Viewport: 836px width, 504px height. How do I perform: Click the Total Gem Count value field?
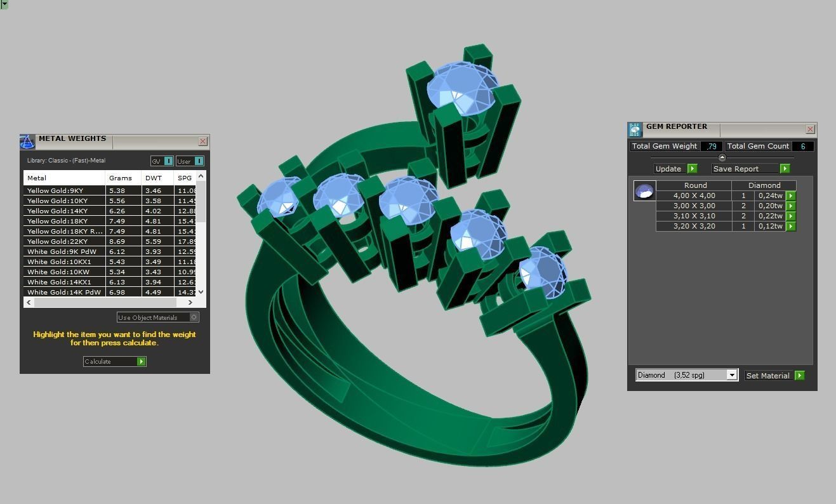[803, 146]
